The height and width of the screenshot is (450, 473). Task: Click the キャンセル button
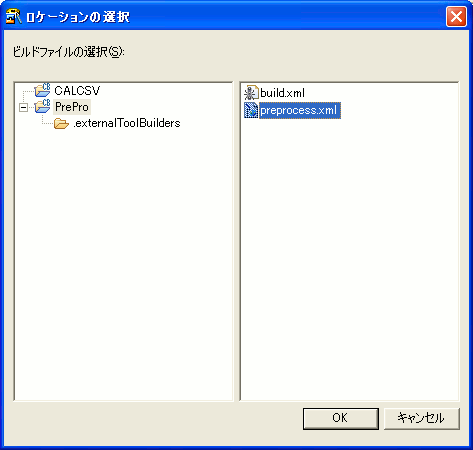(422, 418)
